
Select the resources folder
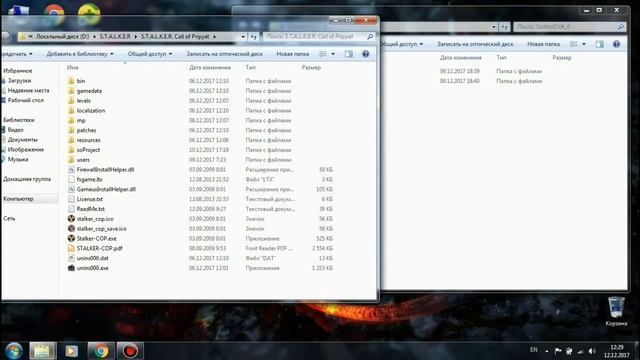tap(88, 140)
